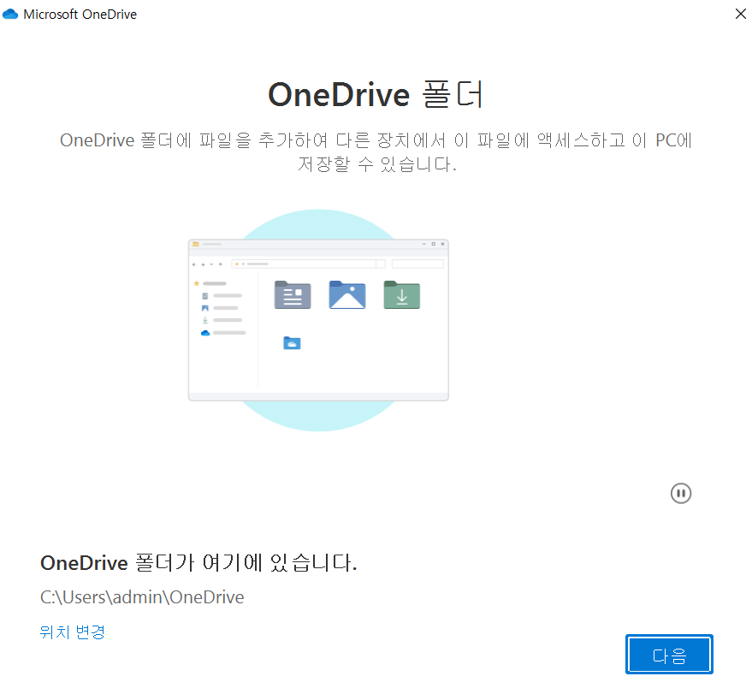This screenshot has height=700, width=752.
Task: Select the green Downloads folder in the illustration
Action: coord(402,294)
